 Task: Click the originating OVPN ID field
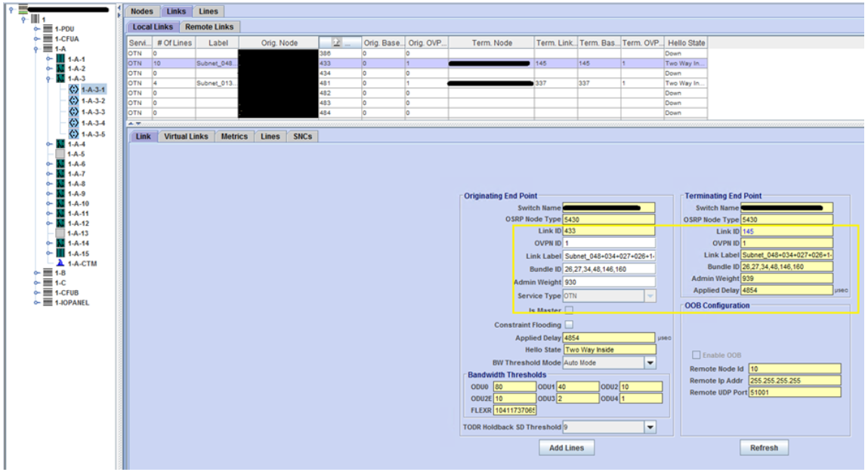click(609, 243)
